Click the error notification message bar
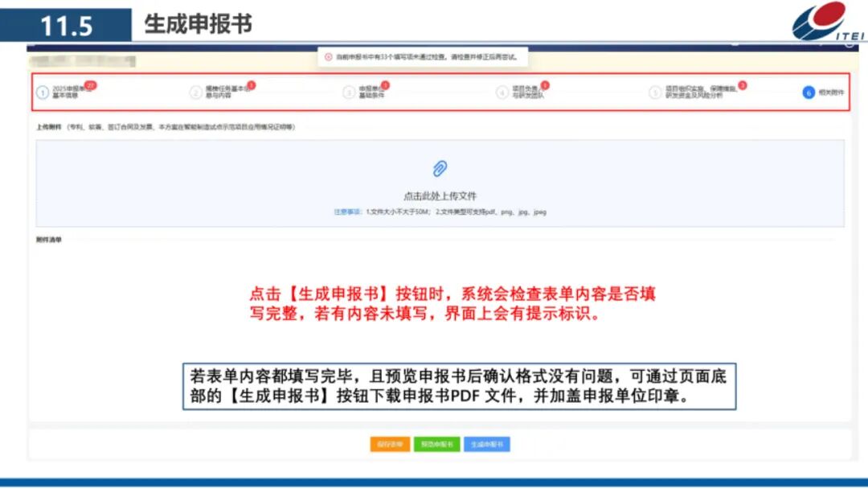This screenshot has height=489, width=868. click(424, 57)
